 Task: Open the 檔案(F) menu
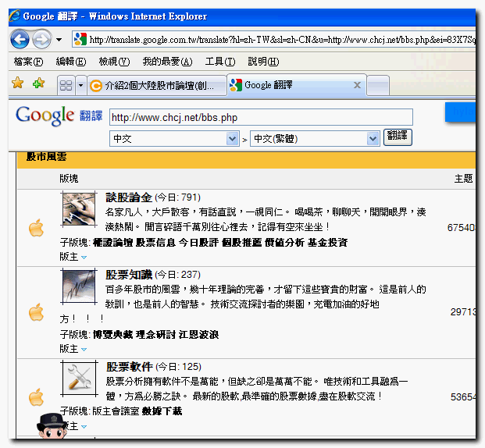[28, 62]
